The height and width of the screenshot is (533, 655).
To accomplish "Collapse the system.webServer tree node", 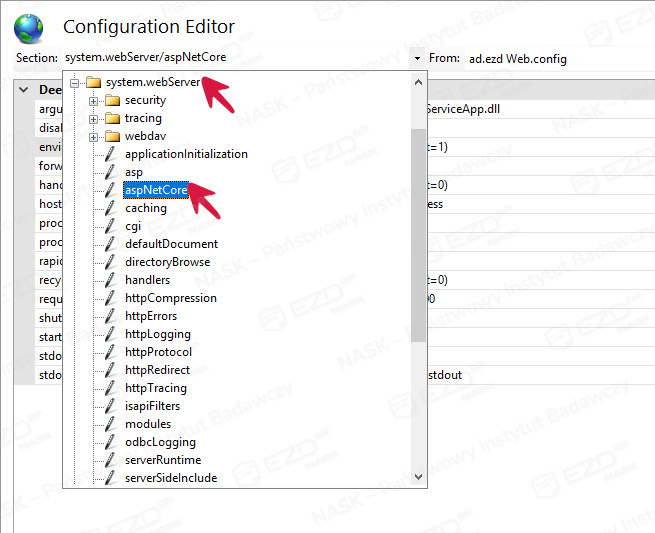I will click(74, 83).
